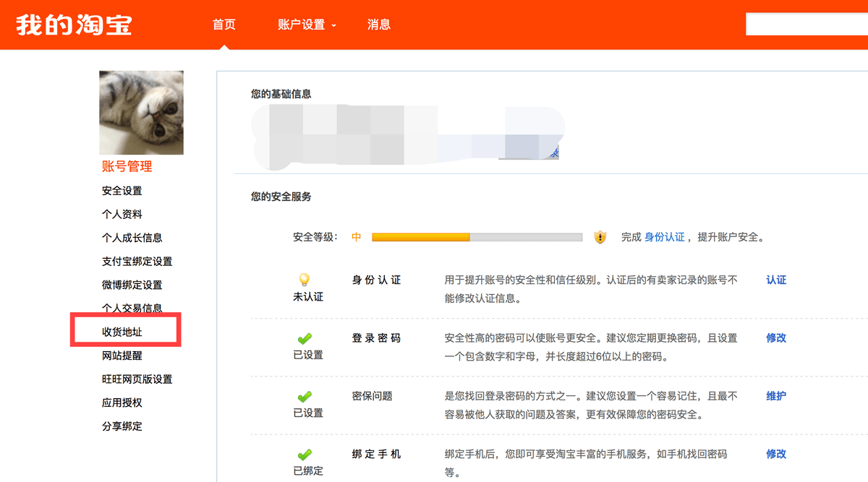Click the search input field
Image resolution: width=868 pixels, height=482 pixels.
click(807, 25)
